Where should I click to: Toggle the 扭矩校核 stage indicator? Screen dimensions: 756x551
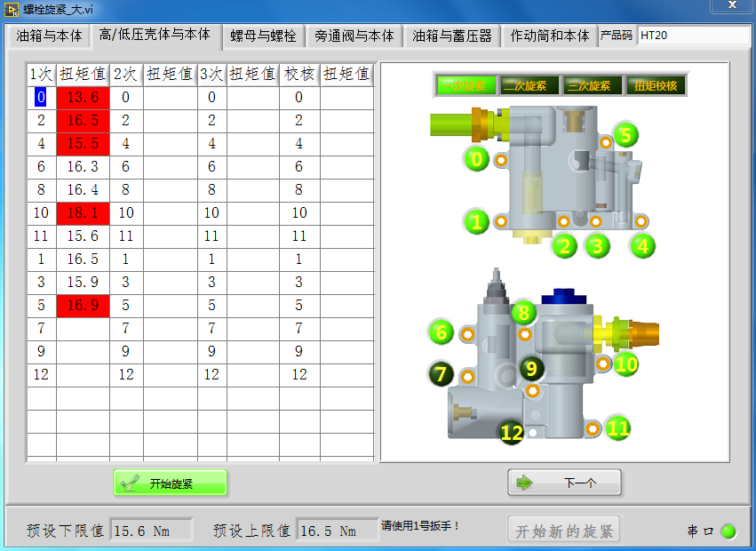pyautogui.click(x=656, y=85)
